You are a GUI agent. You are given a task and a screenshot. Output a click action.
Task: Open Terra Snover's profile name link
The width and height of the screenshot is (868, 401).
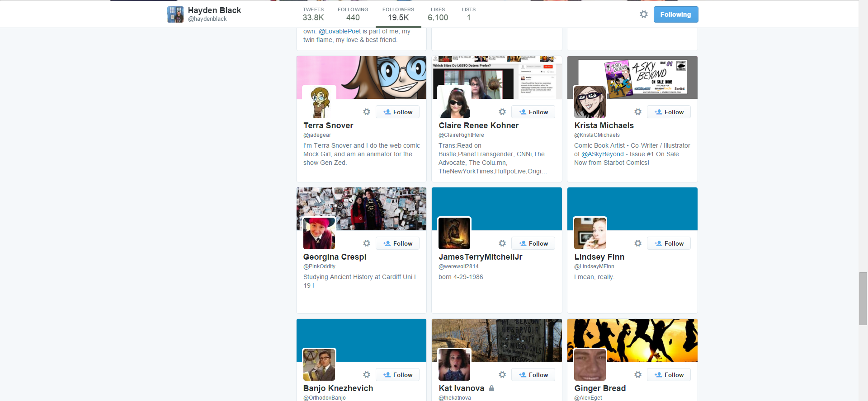(328, 126)
